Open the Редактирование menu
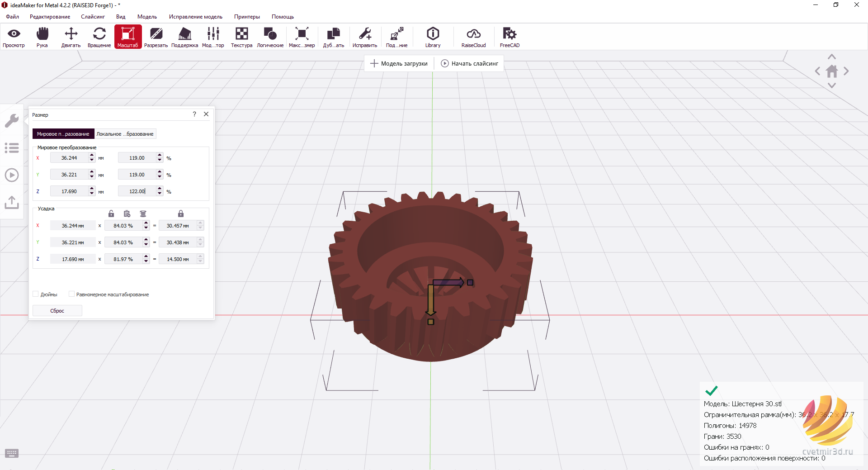868x470 pixels. [50, 17]
